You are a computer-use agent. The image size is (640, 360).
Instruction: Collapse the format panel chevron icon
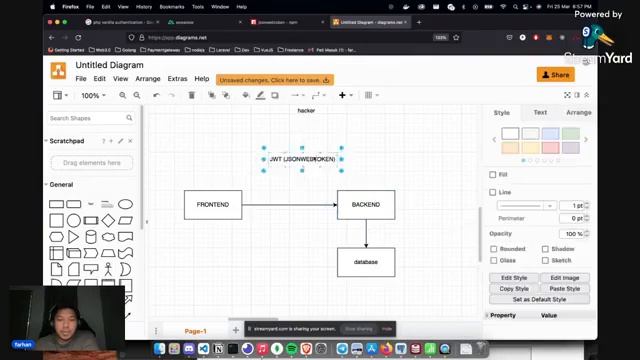click(x=587, y=95)
